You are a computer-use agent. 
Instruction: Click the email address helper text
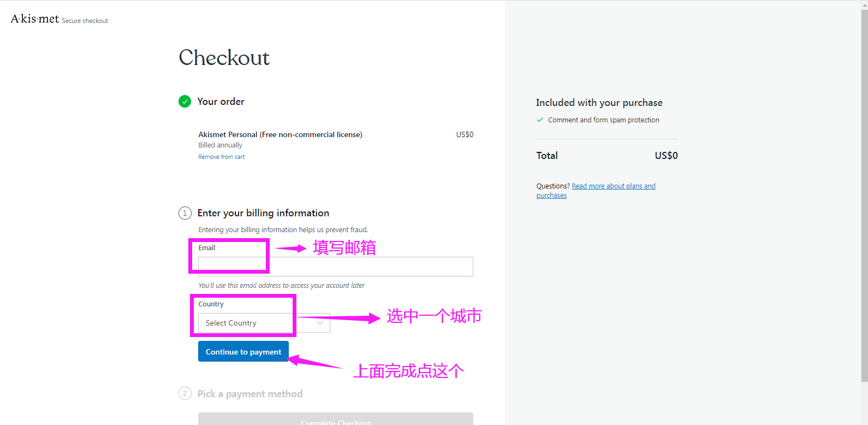pyautogui.click(x=281, y=286)
